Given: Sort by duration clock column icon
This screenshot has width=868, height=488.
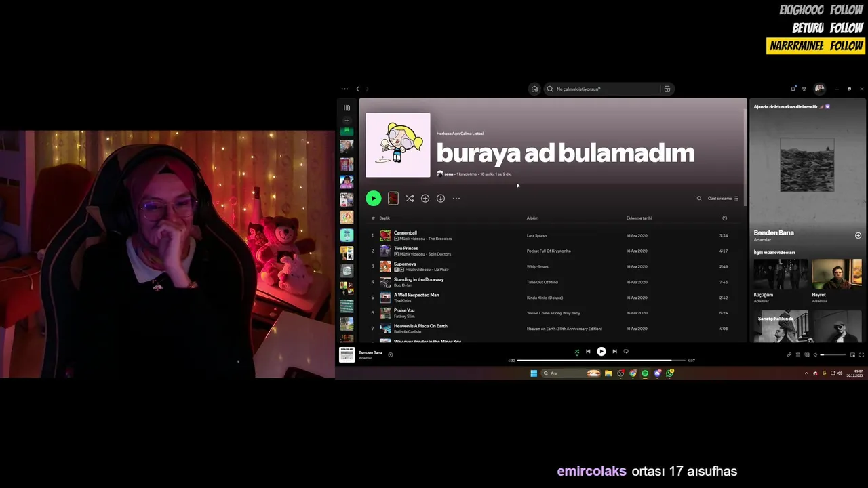Looking at the screenshot, I should (x=724, y=218).
